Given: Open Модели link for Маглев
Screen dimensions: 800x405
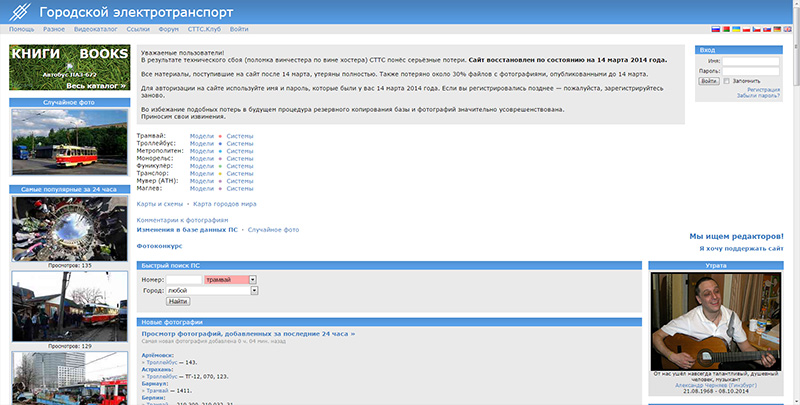Looking at the screenshot, I should 202,189.
